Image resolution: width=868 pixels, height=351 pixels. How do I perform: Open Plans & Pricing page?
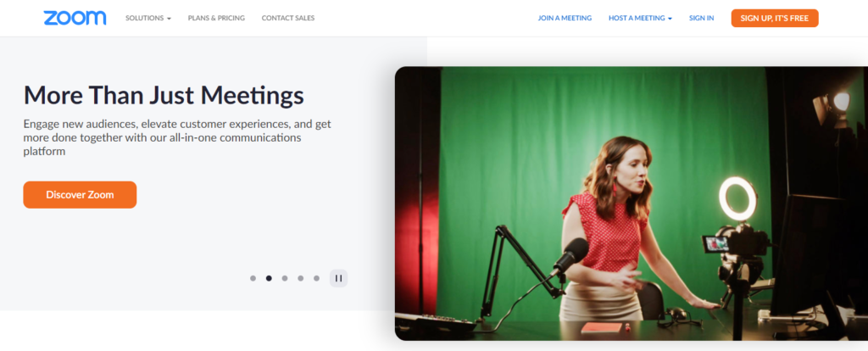pos(216,18)
